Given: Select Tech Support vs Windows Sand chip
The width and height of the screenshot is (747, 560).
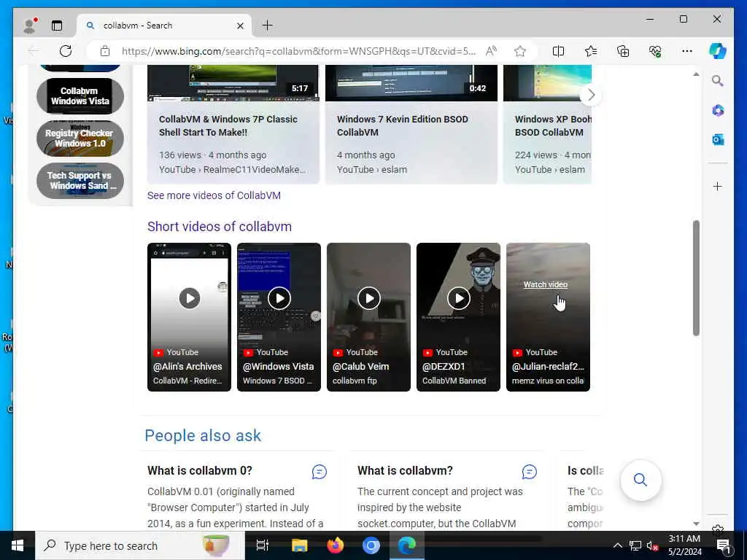Looking at the screenshot, I should pyautogui.click(x=80, y=181).
